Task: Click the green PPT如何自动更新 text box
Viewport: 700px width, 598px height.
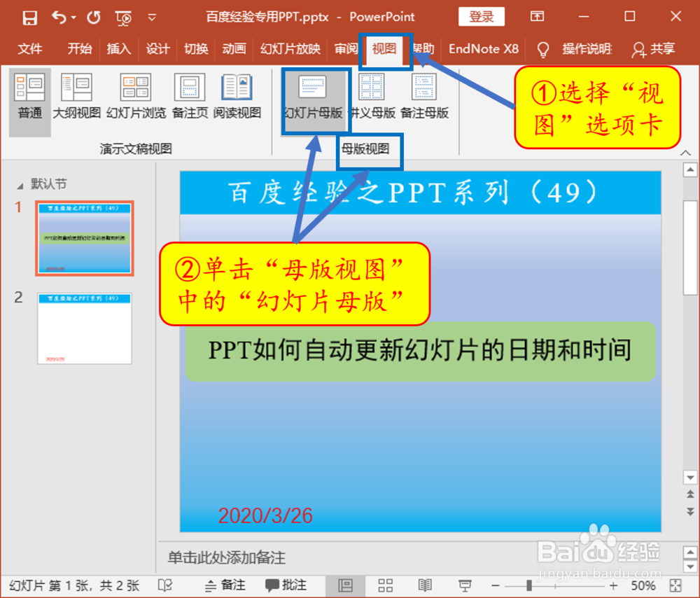Action: [421, 352]
